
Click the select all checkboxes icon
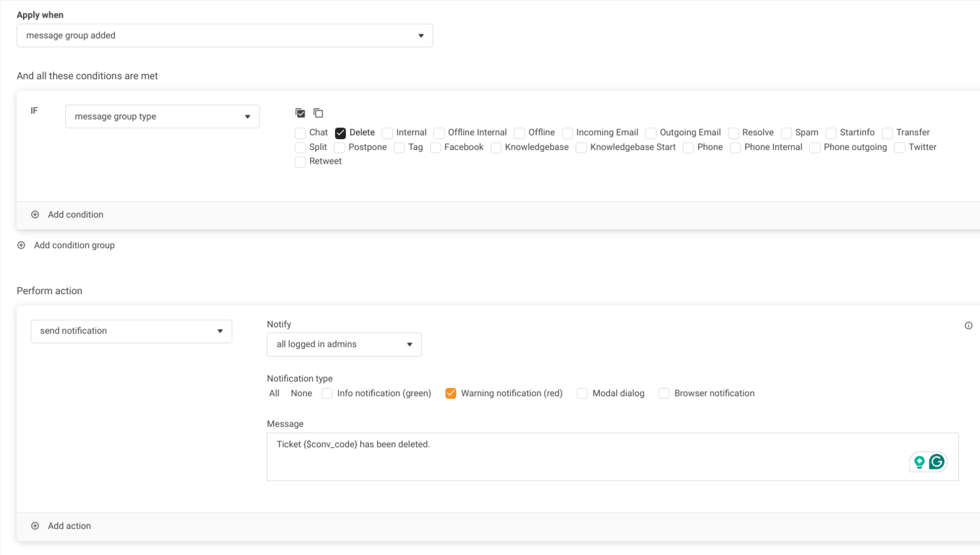click(x=301, y=114)
